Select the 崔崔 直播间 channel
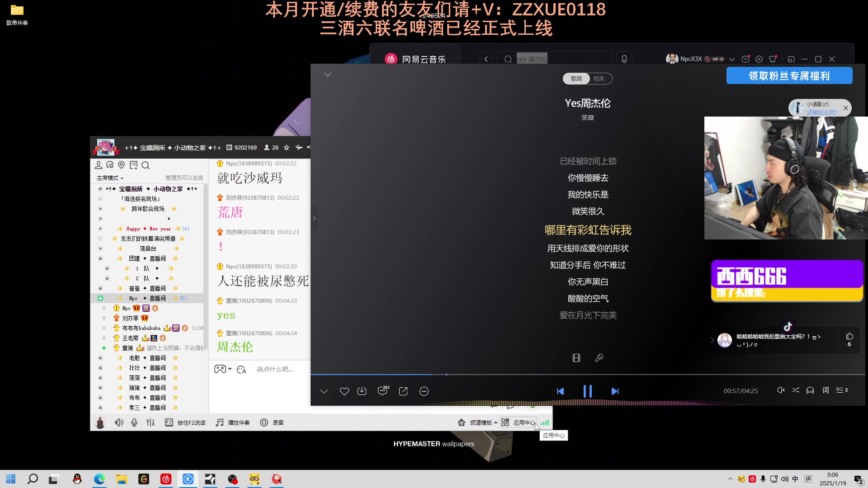Screen dimensions: 868x488 147,288
